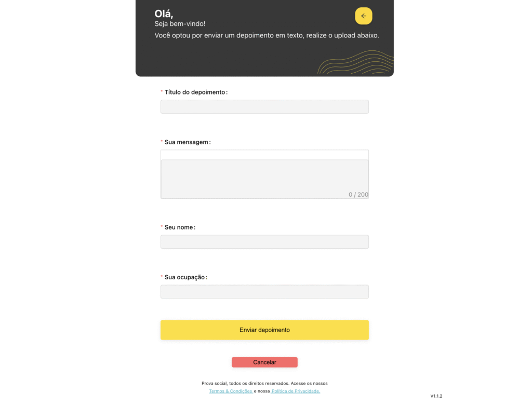Select the Seu nome input field

click(264, 241)
